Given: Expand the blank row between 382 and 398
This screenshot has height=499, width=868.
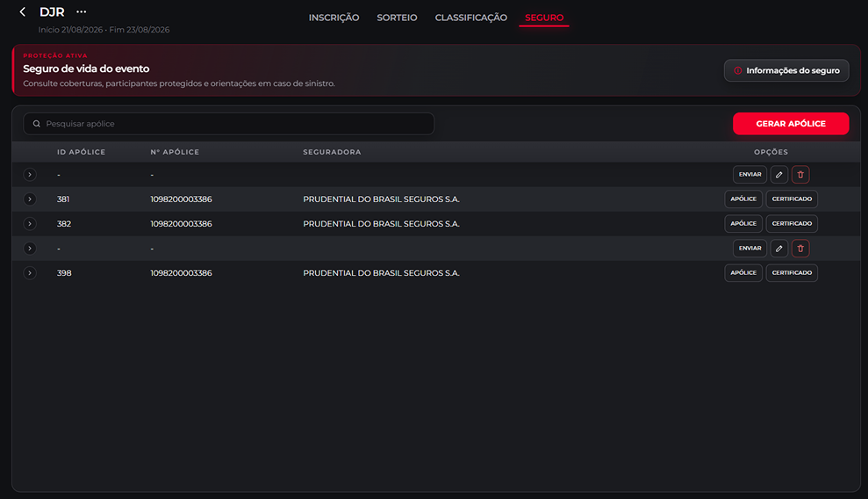Looking at the screenshot, I should [30, 248].
